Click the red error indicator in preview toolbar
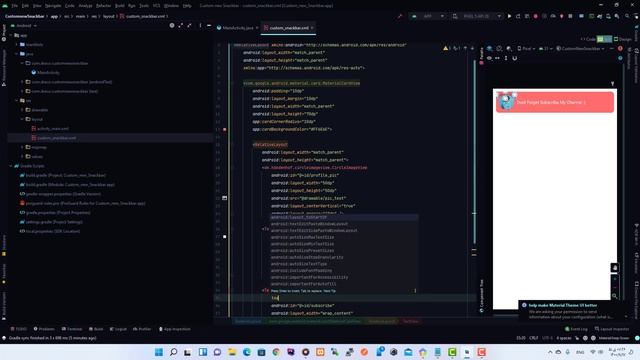The width and height of the screenshot is (640, 360). pos(620,49)
